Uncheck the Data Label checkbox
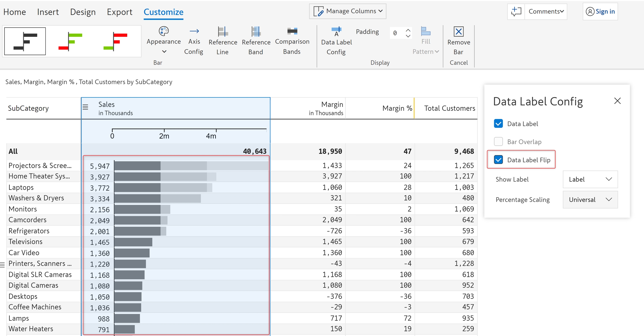The width and height of the screenshot is (644, 336). tap(498, 123)
